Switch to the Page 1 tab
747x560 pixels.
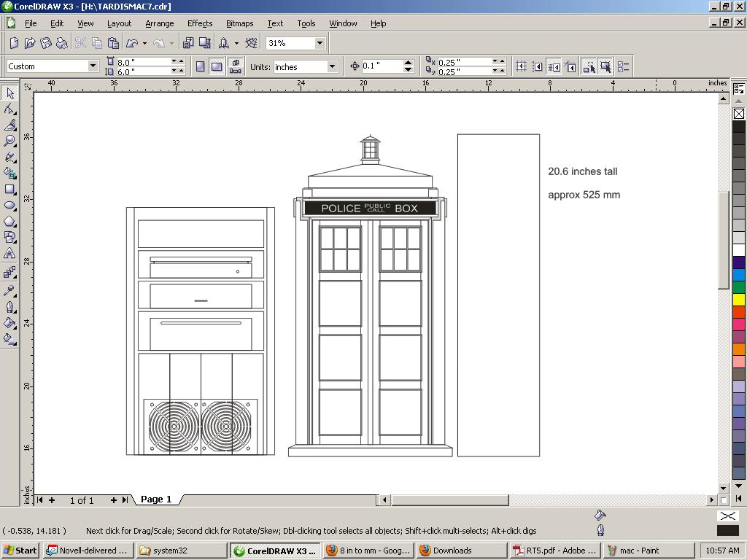(x=156, y=499)
